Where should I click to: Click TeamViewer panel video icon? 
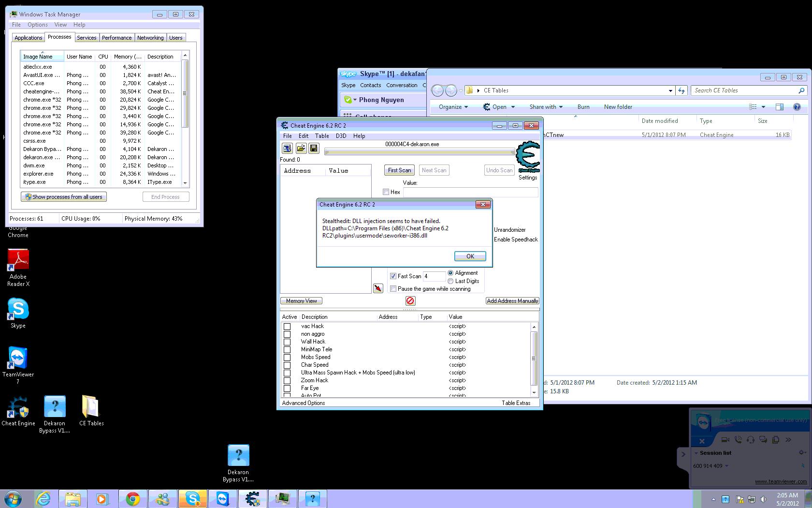[725, 440]
